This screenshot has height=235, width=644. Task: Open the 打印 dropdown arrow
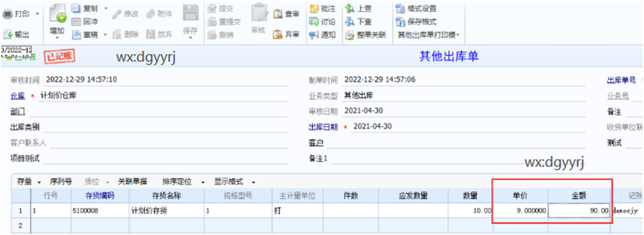pos(37,14)
